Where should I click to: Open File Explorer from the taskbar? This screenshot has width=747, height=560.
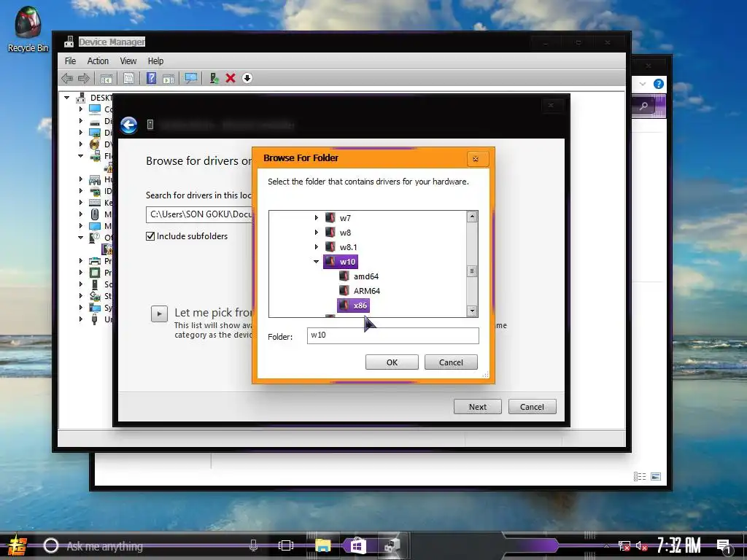322,545
